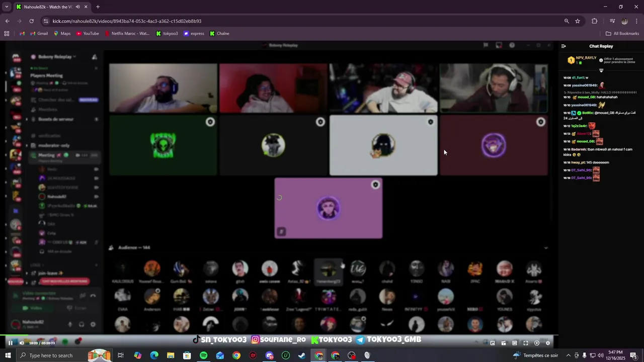This screenshot has height=362, width=644.
Task: Click Badarmh's chat message
Action: coord(598,152)
